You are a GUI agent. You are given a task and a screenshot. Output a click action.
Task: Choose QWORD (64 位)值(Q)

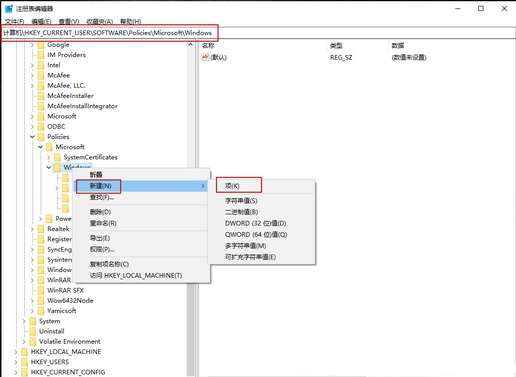pyautogui.click(x=262, y=235)
